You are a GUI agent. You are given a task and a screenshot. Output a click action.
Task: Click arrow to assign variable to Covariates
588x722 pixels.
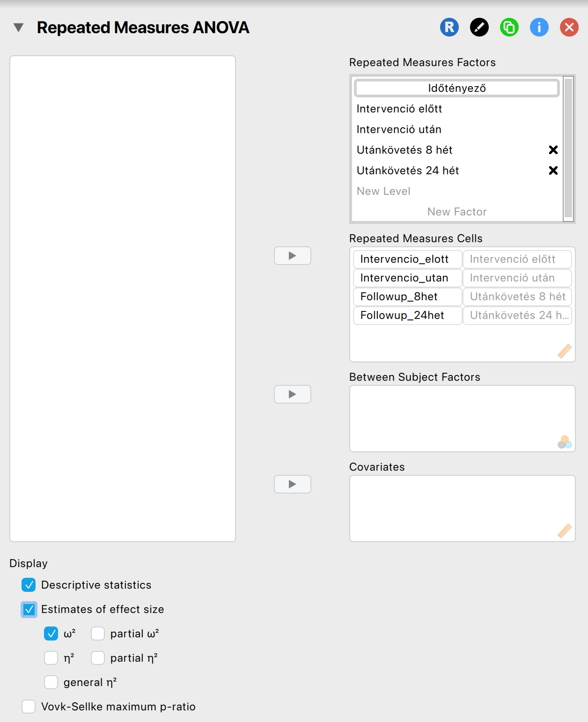[293, 484]
